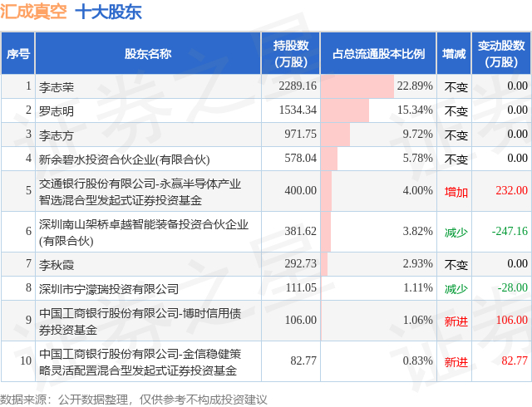Click the change value 232.00
Screen dimensions: 532x407
point(512,190)
